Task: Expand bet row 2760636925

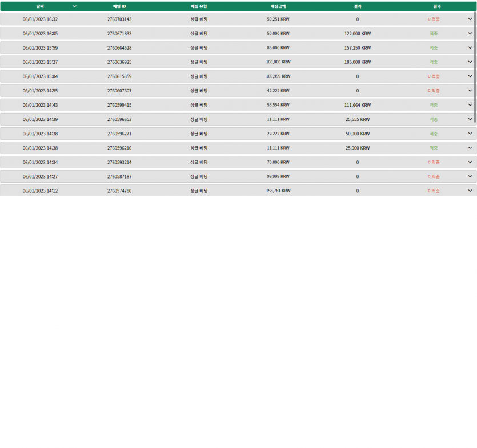Action: click(470, 62)
